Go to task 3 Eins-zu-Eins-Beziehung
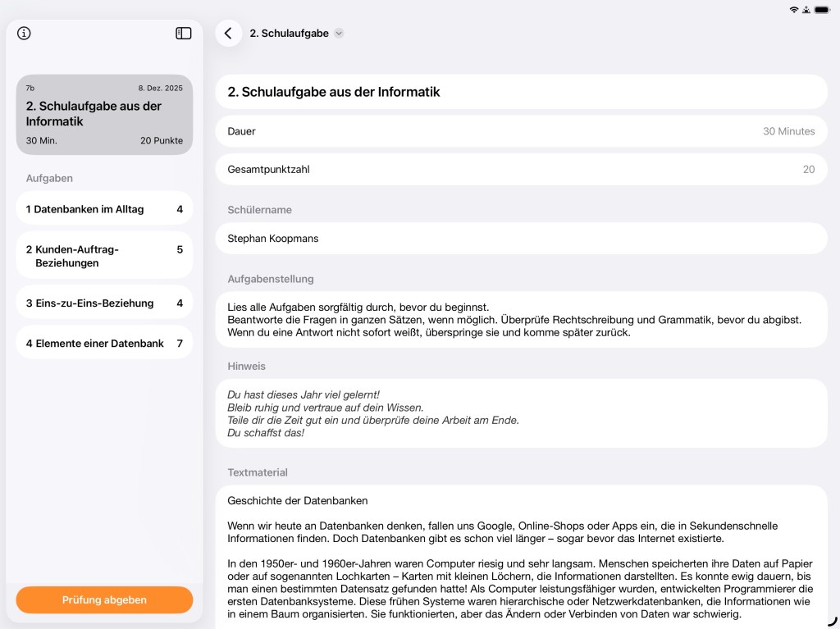This screenshot has width=840, height=629. pos(104,303)
